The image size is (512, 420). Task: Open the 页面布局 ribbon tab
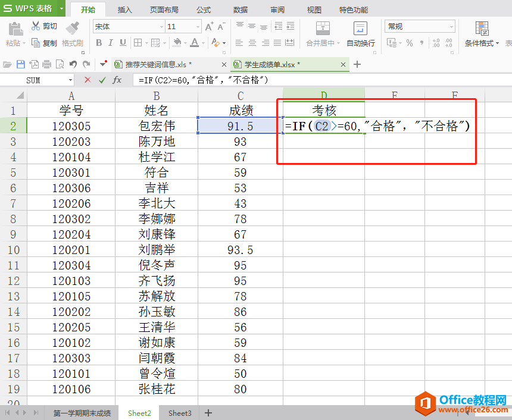pyautogui.click(x=164, y=10)
